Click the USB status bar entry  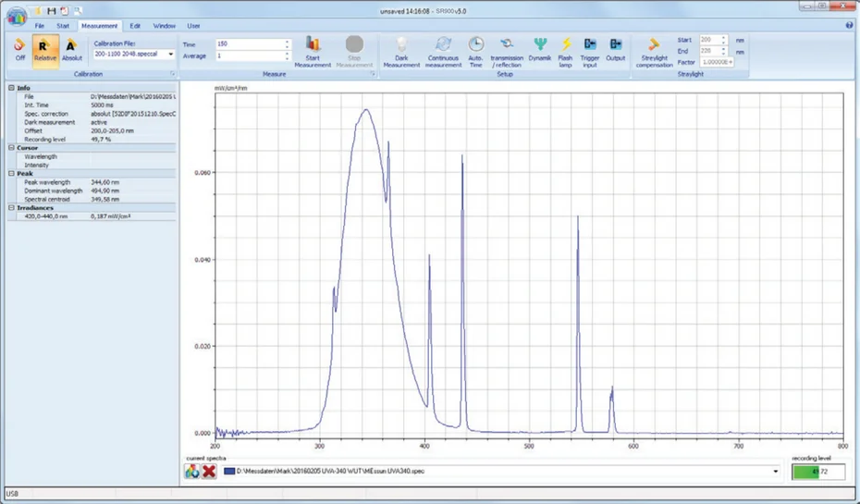pyautogui.click(x=12, y=494)
